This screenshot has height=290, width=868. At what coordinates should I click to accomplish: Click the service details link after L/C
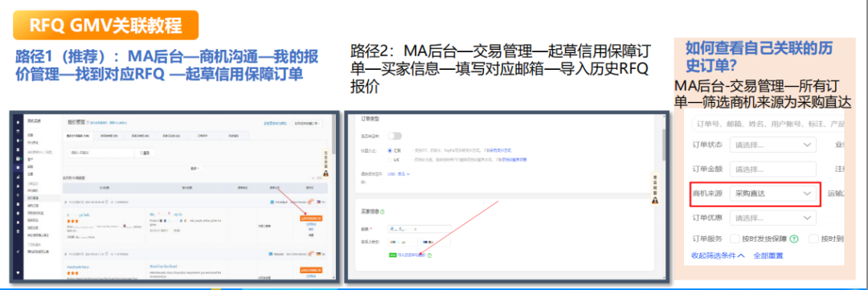point(514,159)
